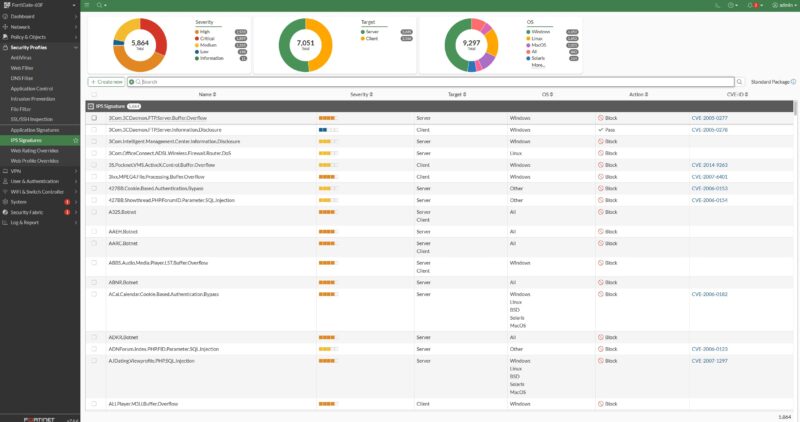Image resolution: width=800 pixels, height=422 pixels.
Task: Expand the Dashboard menu chevron
Action: tap(76, 16)
